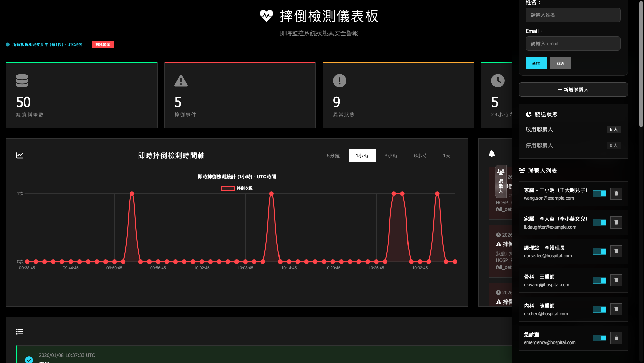Expand the 新增聯繫人 add contact form
Image resolution: width=644 pixels, height=363 pixels.
pyautogui.click(x=573, y=90)
